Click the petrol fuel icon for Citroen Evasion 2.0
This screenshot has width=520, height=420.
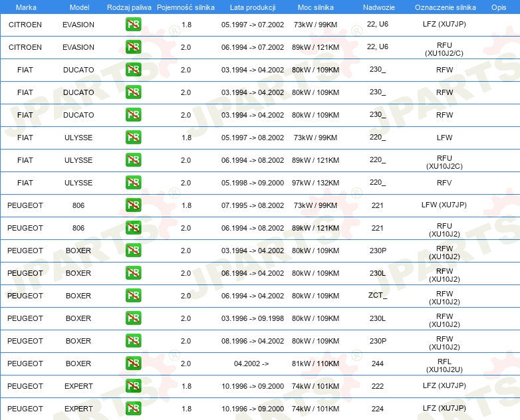click(133, 47)
